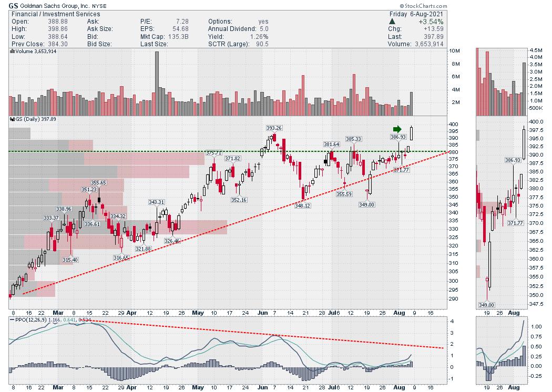The width and height of the screenshot is (552, 392).
Task: Select the 355.65 March high label
Action: [99, 182]
